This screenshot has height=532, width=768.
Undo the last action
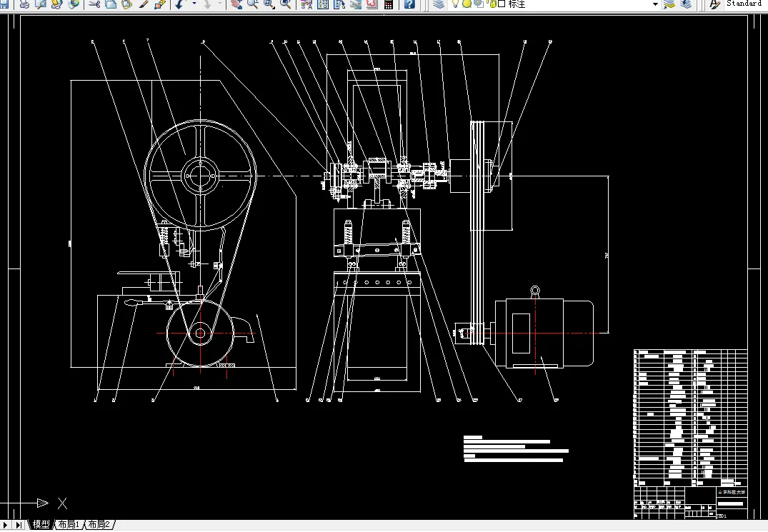pos(180,4)
